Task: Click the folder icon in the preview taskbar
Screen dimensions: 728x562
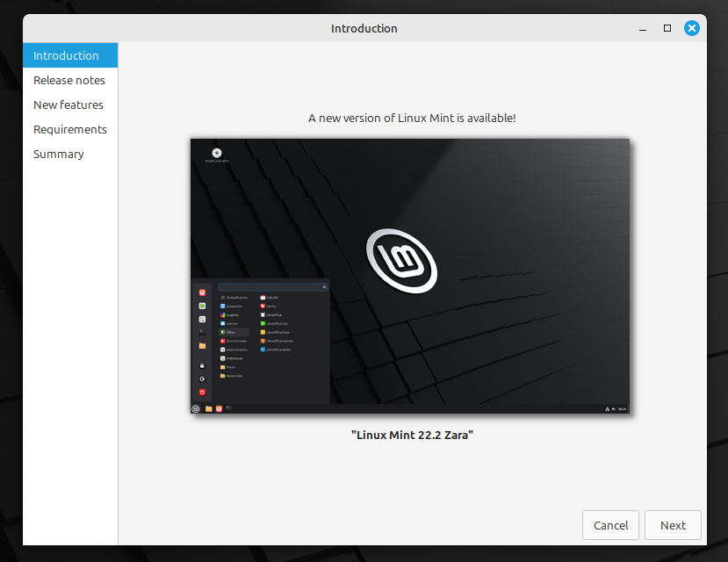Action: pyautogui.click(x=209, y=408)
